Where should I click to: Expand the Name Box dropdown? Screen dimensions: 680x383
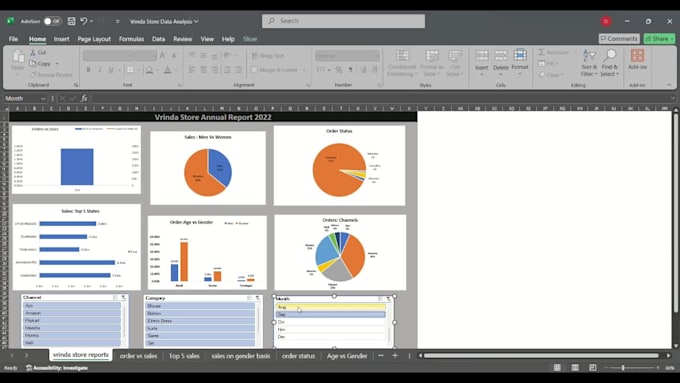click(x=43, y=98)
